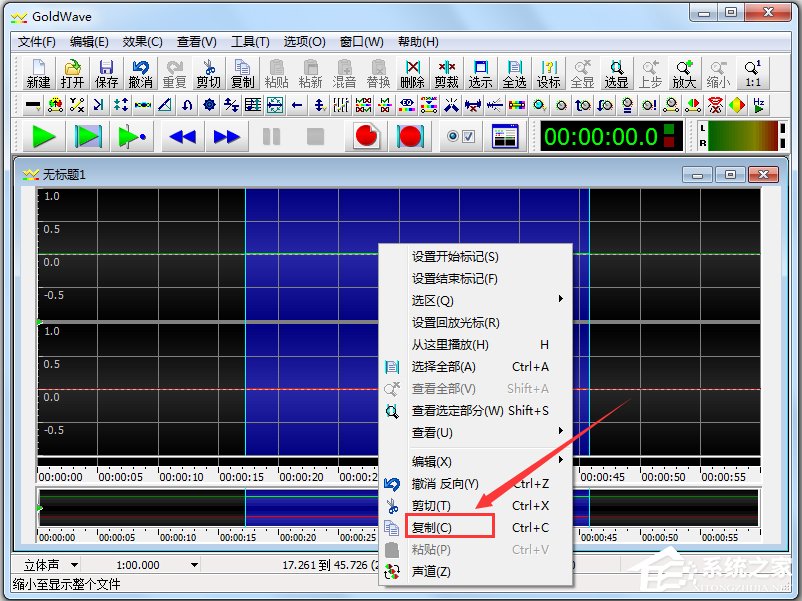Start recording with the red record button
Viewport: 802px width, 601px height.
pos(366,137)
